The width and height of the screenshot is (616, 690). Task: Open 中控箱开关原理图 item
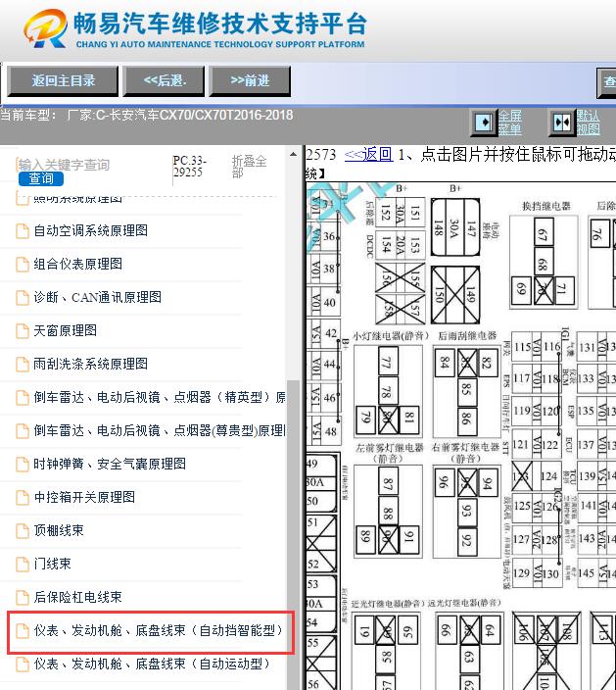[84, 497]
